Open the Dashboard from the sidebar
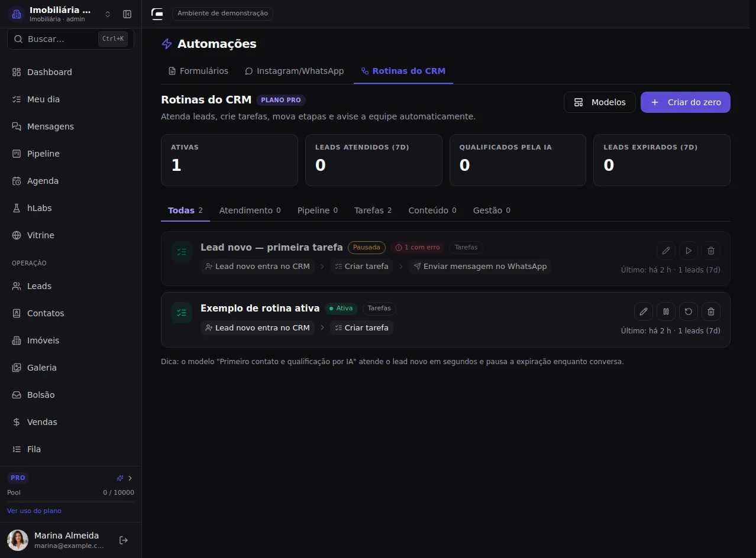756x558 pixels. 71,72
